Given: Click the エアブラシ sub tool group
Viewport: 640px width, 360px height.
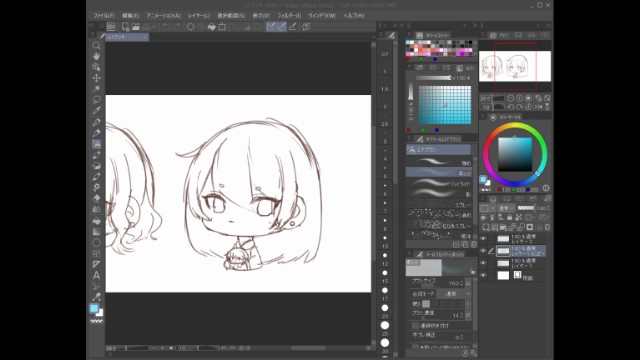Looking at the screenshot, I should 438,150.
